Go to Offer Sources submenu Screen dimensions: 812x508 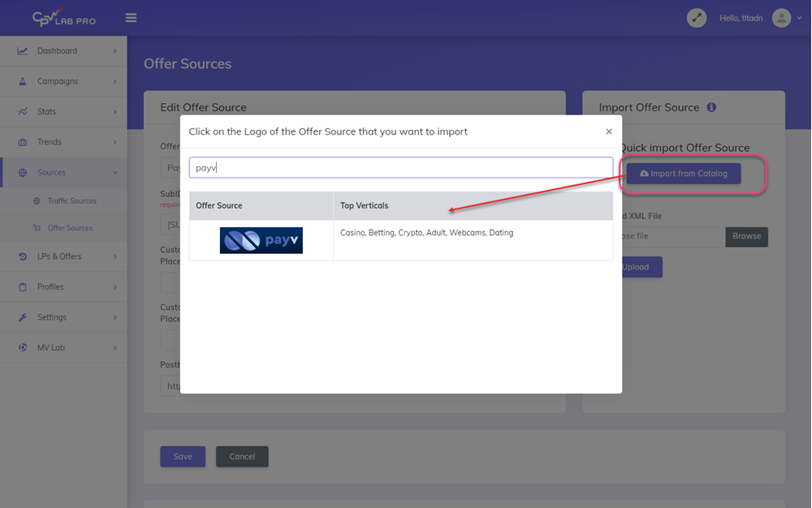70,228
